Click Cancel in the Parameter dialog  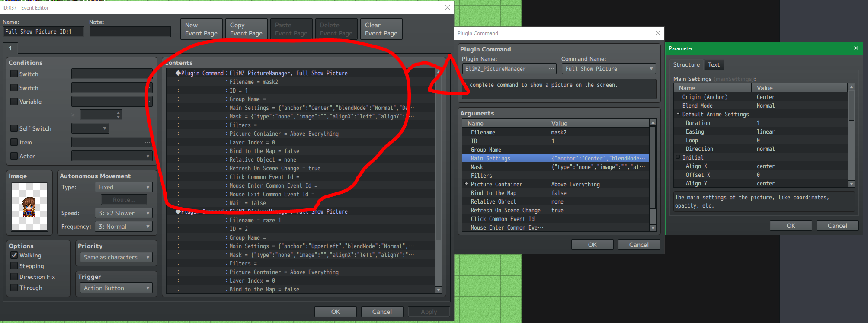click(x=838, y=226)
